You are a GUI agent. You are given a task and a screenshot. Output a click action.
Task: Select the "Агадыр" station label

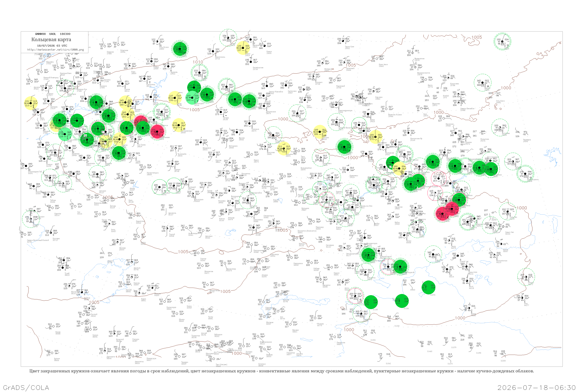(x=264, y=275)
